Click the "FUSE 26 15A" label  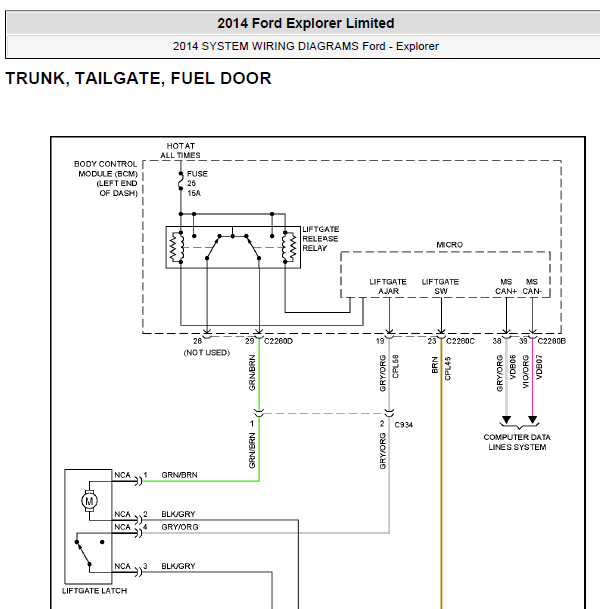click(x=197, y=183)
